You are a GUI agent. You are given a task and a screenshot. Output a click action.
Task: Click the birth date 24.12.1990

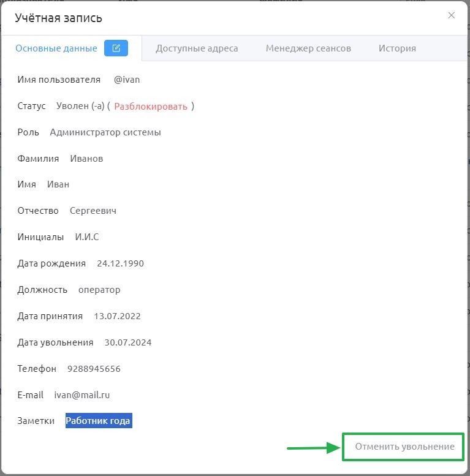[120, 263]
